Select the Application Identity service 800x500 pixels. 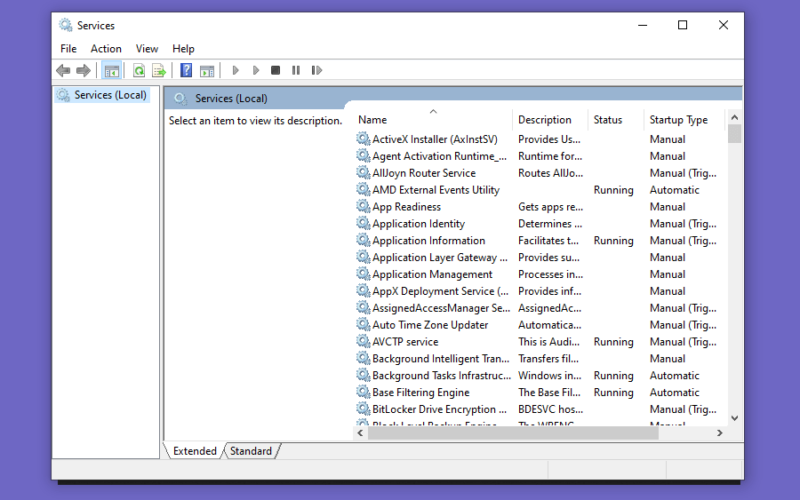pyautogui.click(x=418, y=223)
